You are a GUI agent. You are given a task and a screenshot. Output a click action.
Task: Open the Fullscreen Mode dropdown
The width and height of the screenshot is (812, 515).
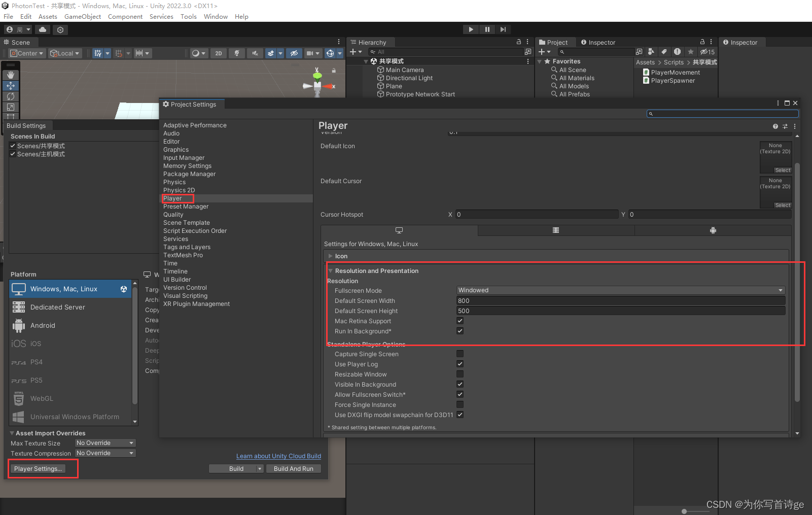point(621,290)
